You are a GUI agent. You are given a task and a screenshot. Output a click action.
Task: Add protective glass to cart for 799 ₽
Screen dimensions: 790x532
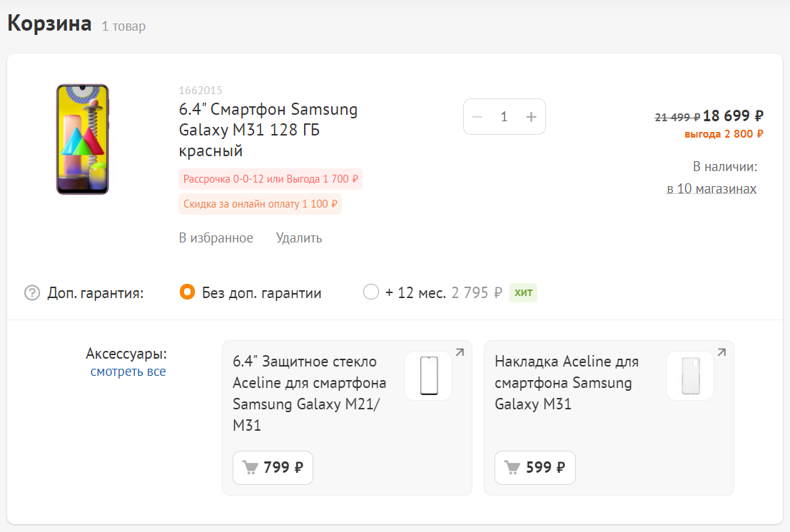[x=273, y=468]
